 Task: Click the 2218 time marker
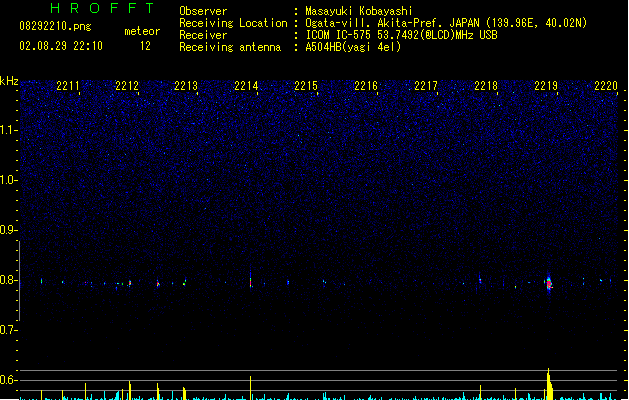pos(486,86)
